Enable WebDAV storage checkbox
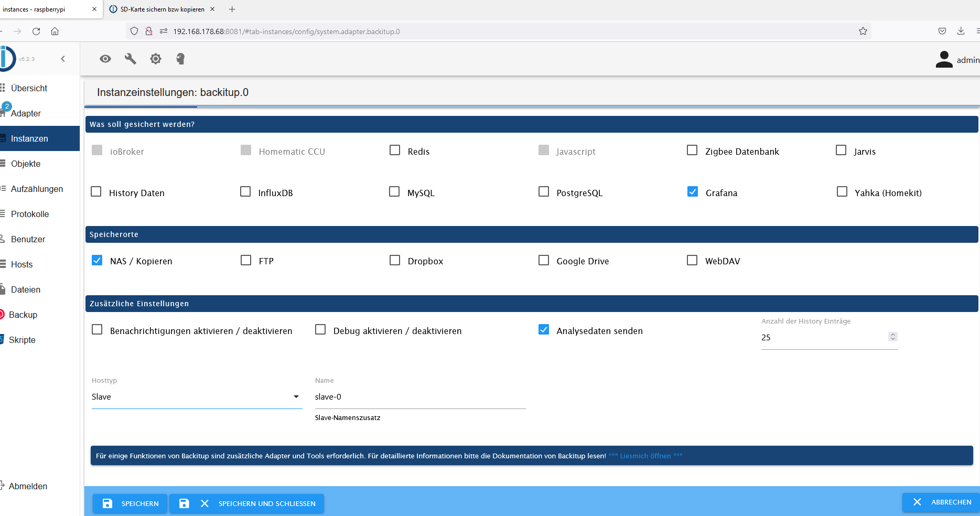Image resolution: width=980 pixels, height=516 pixels. (x=692, y=261)
